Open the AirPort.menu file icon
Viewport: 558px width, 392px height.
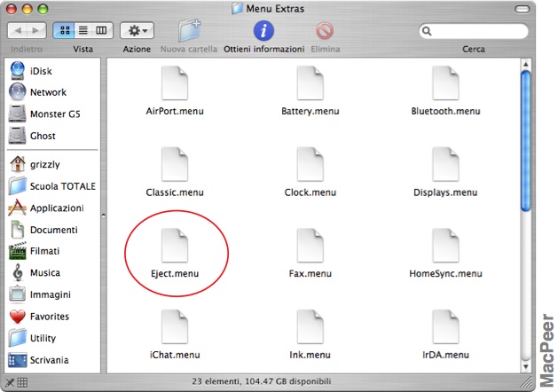pos(175,83)
